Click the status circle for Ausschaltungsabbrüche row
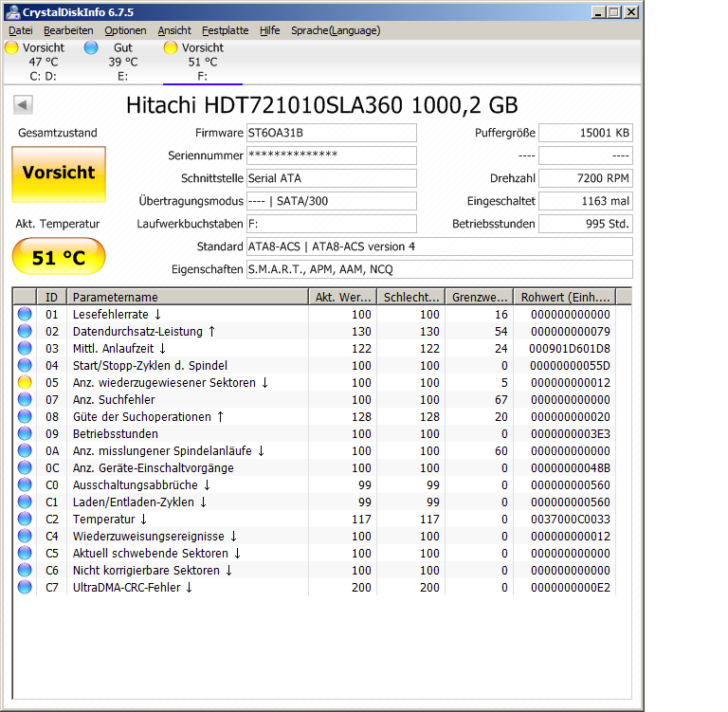 (x=25, y=484)
